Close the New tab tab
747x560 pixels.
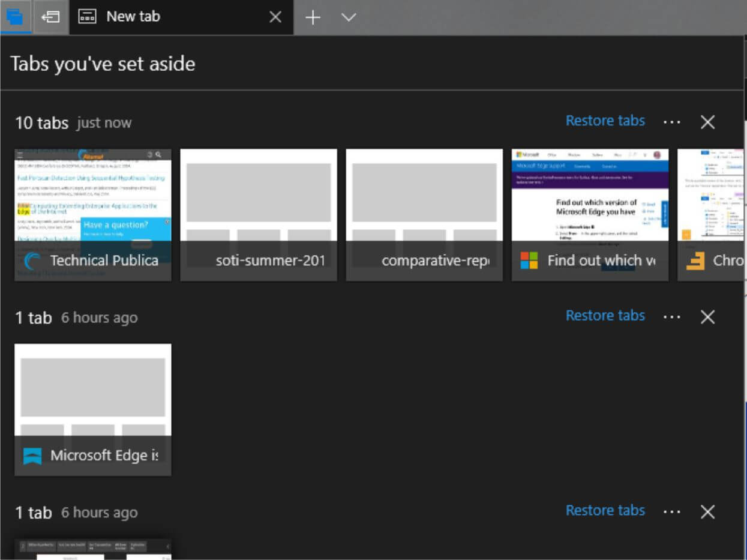275,17
